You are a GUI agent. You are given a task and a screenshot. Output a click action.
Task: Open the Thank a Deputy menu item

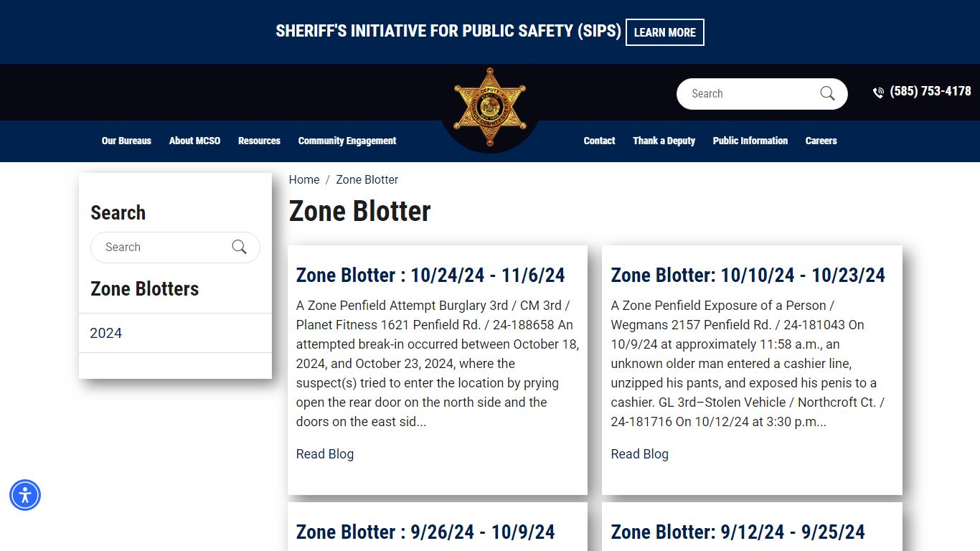click(x=664, y=141)
